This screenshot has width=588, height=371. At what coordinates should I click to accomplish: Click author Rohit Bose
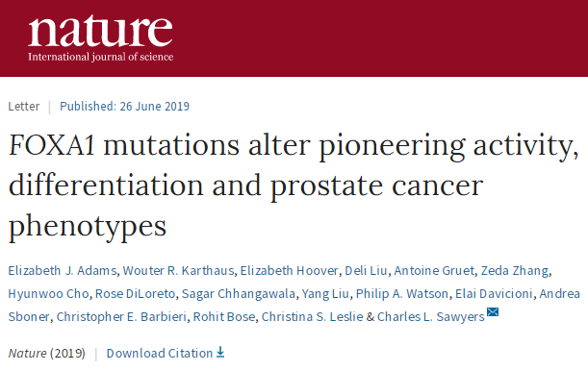click(x=224, y=317)
